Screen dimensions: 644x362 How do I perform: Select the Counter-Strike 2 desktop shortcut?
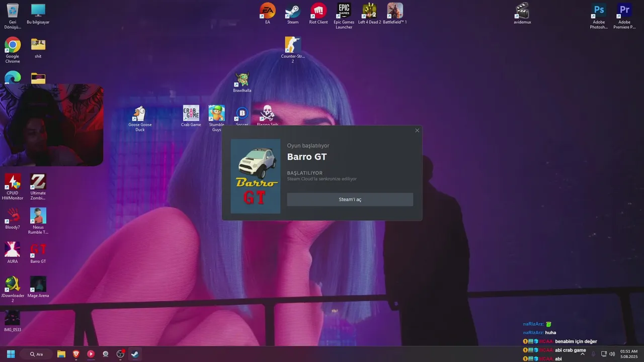(293, 50)
